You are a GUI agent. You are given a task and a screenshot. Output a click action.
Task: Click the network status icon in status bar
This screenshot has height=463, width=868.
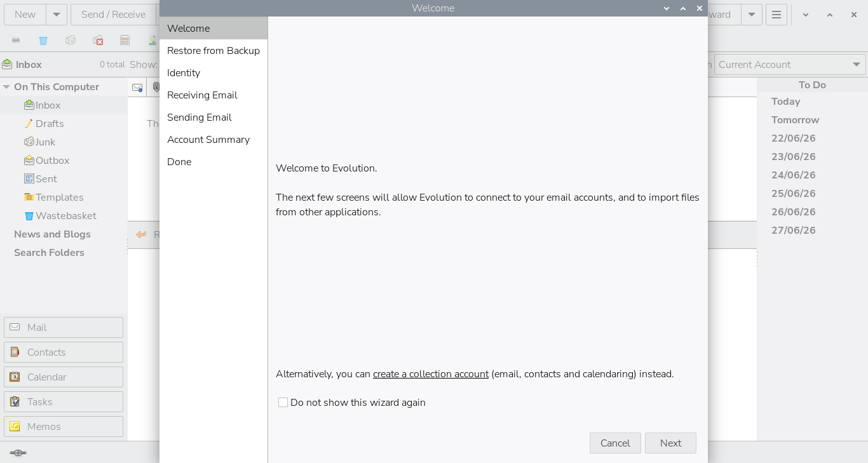point(18,453)
